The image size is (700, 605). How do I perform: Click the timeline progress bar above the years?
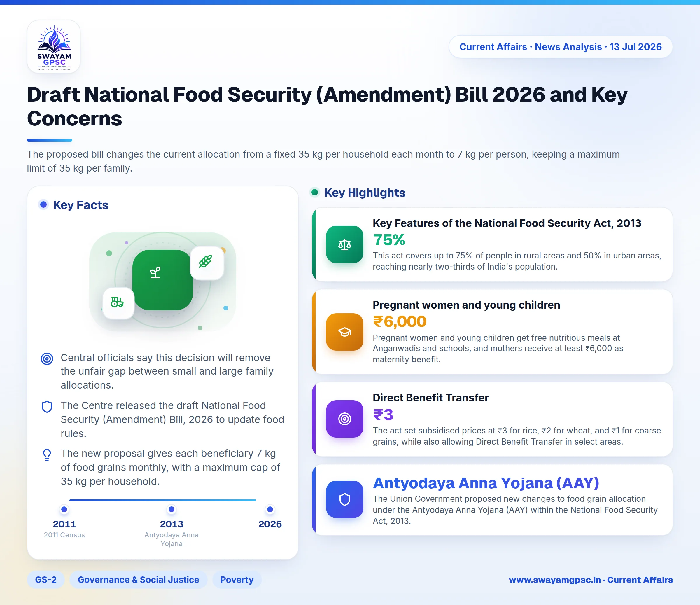(162, 500)
